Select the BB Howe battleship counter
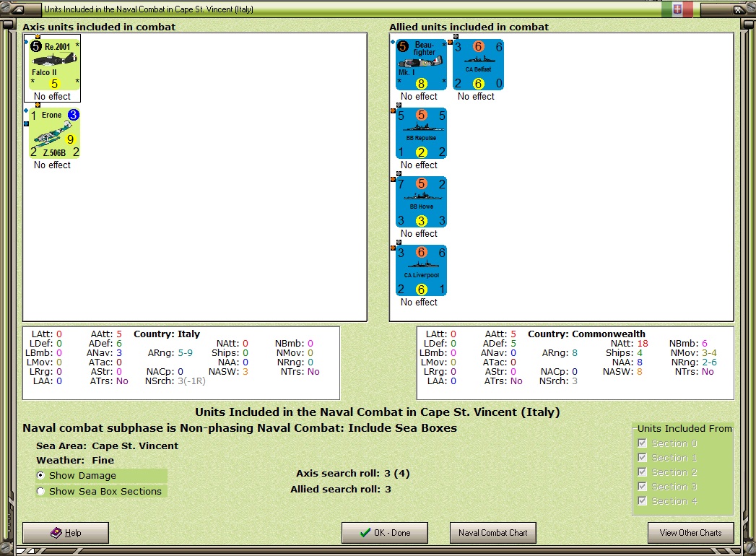Image resolution: width=756 pixels, height=556 pixels. (x=422, y=201)
